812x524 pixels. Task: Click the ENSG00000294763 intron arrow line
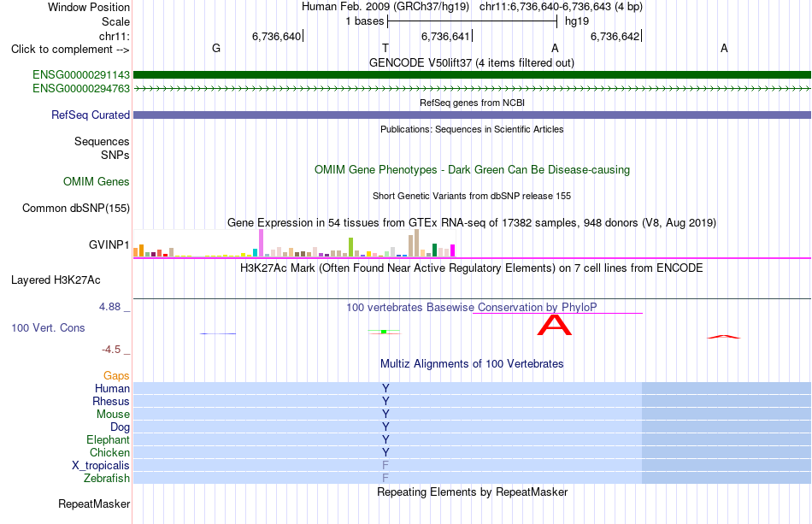(473, 89)
